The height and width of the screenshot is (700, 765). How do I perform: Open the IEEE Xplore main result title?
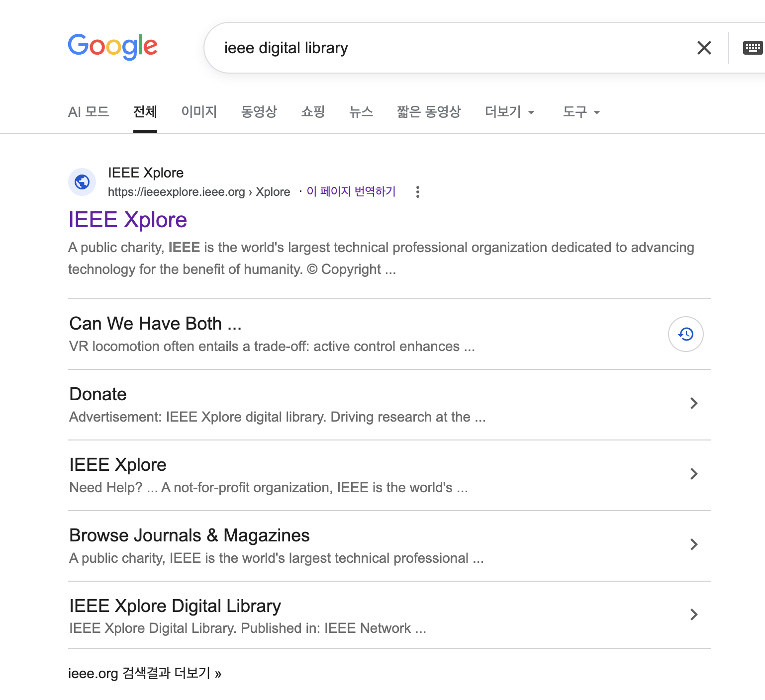(128, 220)
